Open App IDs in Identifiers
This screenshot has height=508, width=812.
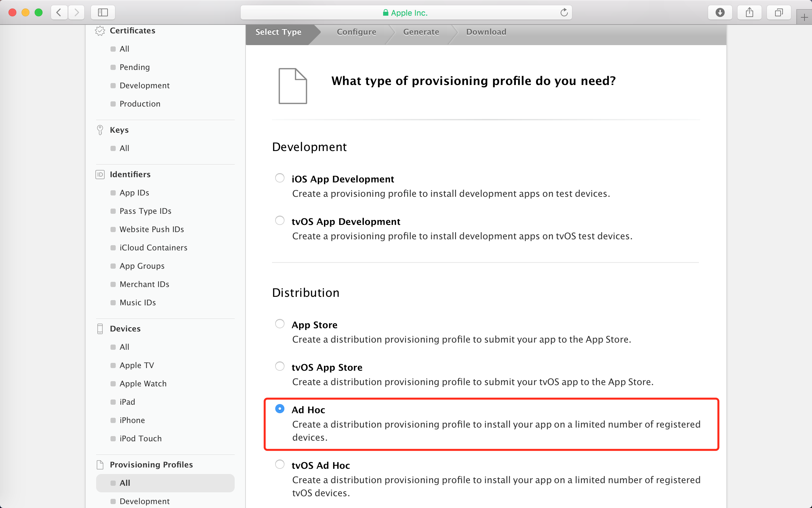tap(134, 193)
